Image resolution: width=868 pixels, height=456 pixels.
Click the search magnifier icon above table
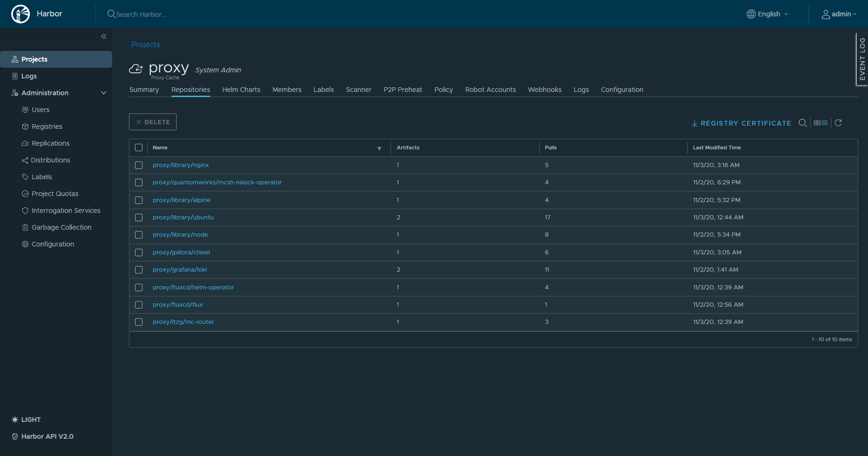pyautogui.click(x=803, y=123)
